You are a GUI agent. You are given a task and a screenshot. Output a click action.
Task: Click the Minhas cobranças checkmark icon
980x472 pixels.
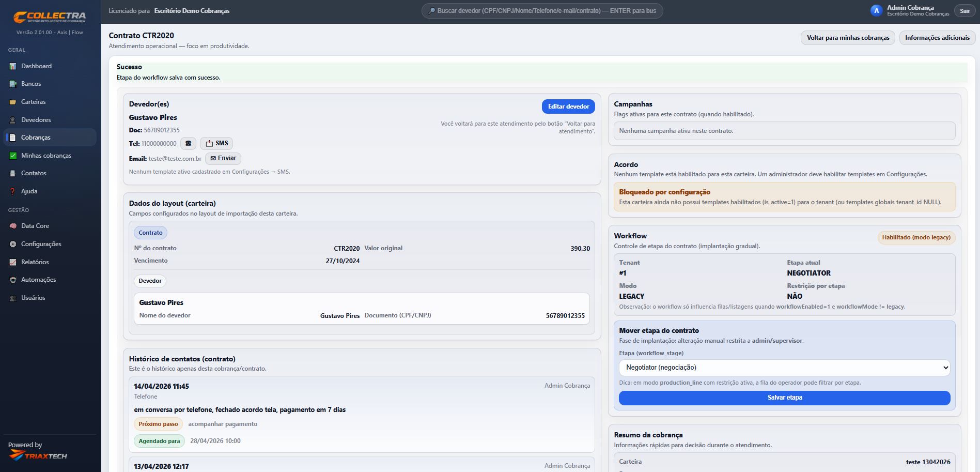pyautogui.click(x=13, y=156)
